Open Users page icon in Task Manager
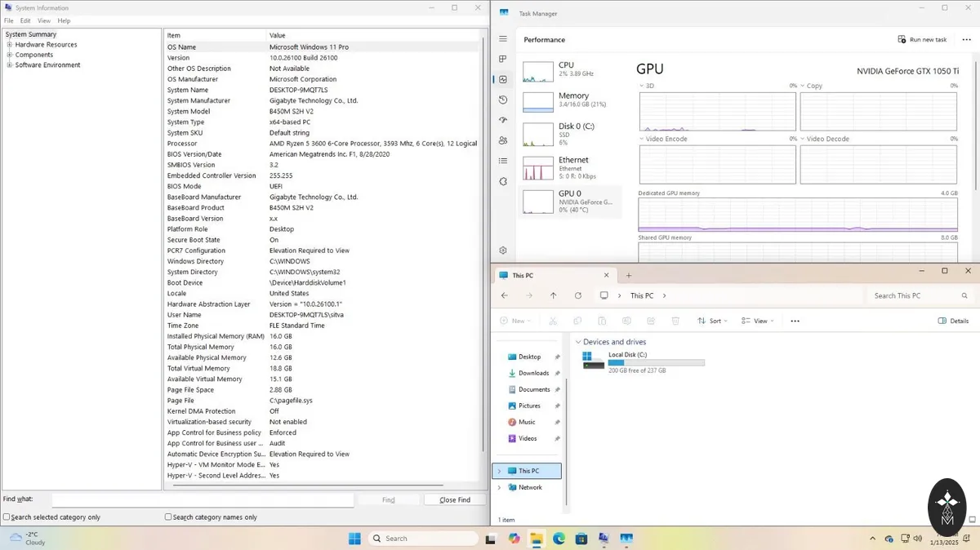This screenshot has height=550, width=980. [503, 140]
